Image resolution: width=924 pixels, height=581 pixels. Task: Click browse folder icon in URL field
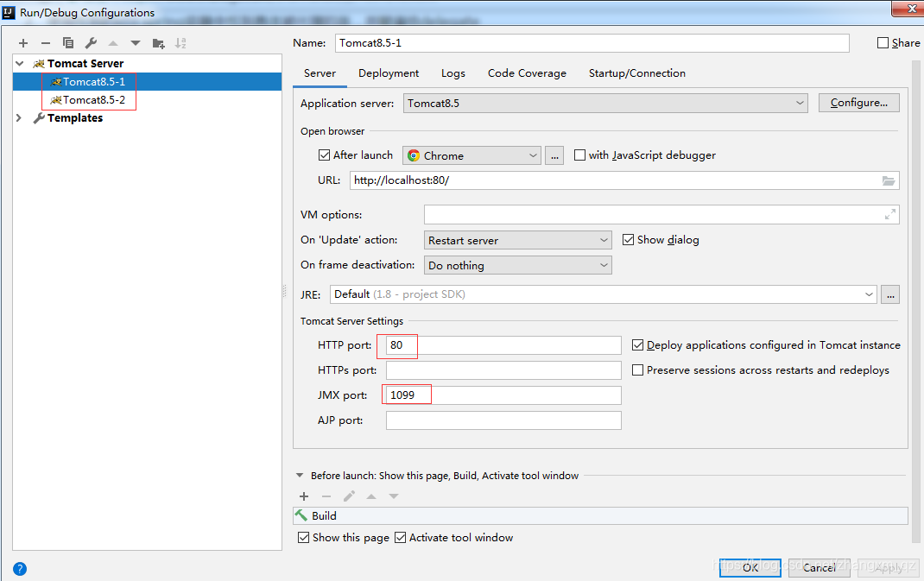coord(889,181)
